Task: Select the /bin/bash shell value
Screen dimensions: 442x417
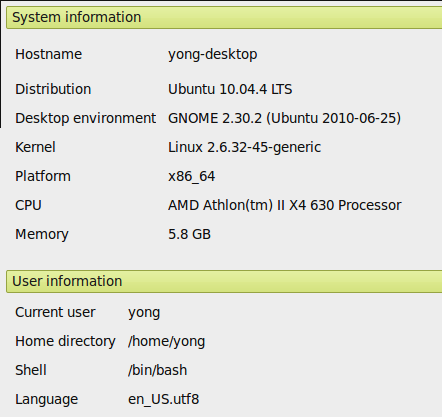Action: (x=157, y=370)
